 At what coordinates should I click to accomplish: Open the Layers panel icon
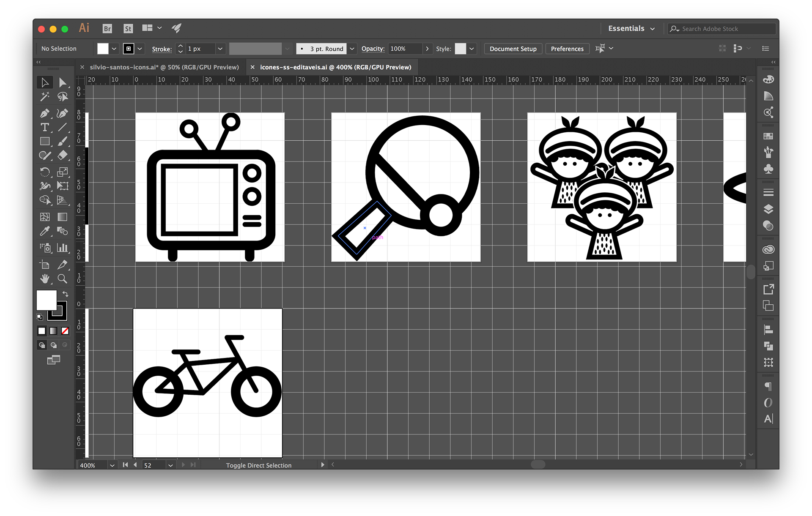tap(768, 209)
